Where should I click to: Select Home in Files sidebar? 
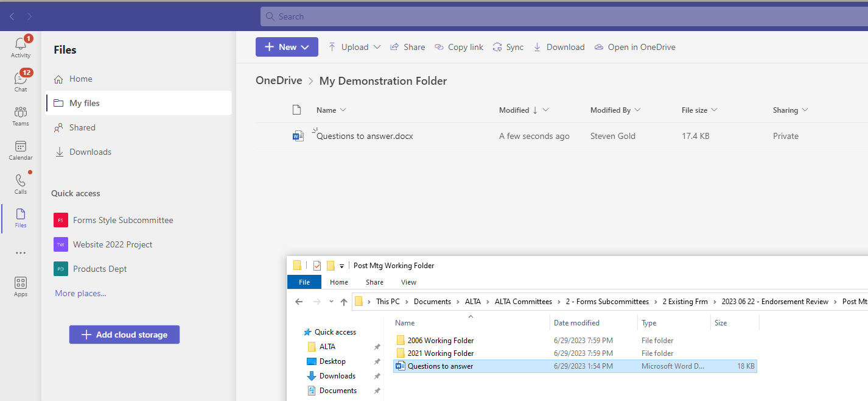[x=138, y=79]
